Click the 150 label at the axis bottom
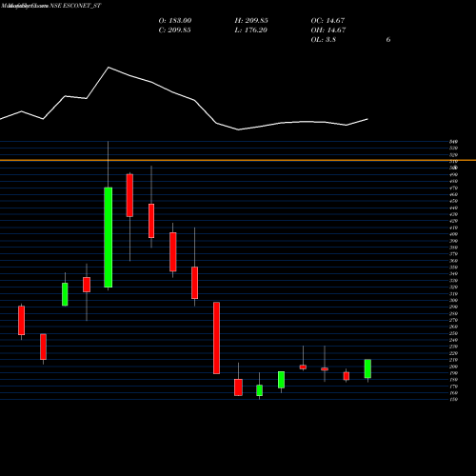This screenshot has height=476, width=476. [453, 400]
